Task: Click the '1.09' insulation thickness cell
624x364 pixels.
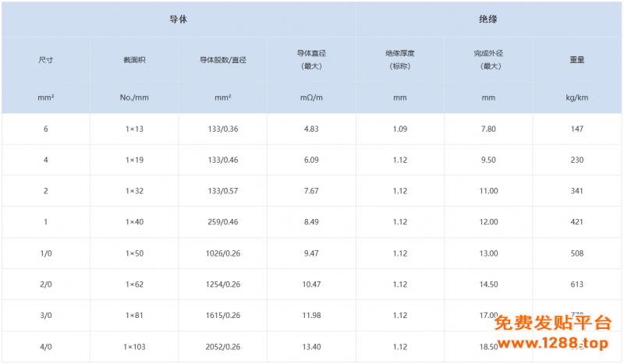Action: (x=400, y=129)
